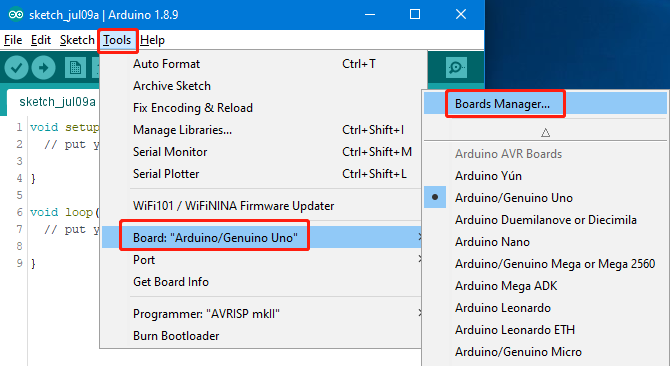Select Serial Plotter menu entry

click(262, 174)
